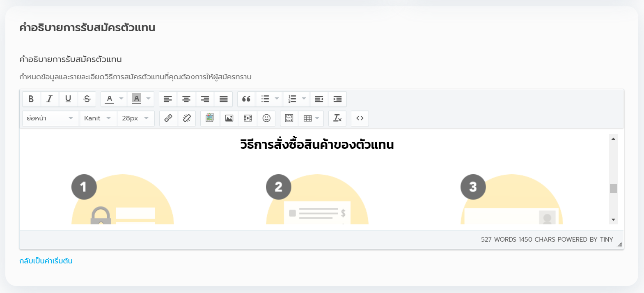Screen dimensions: 644x293
Task: Insert an image into editor
Action: (x=229, y=118)
